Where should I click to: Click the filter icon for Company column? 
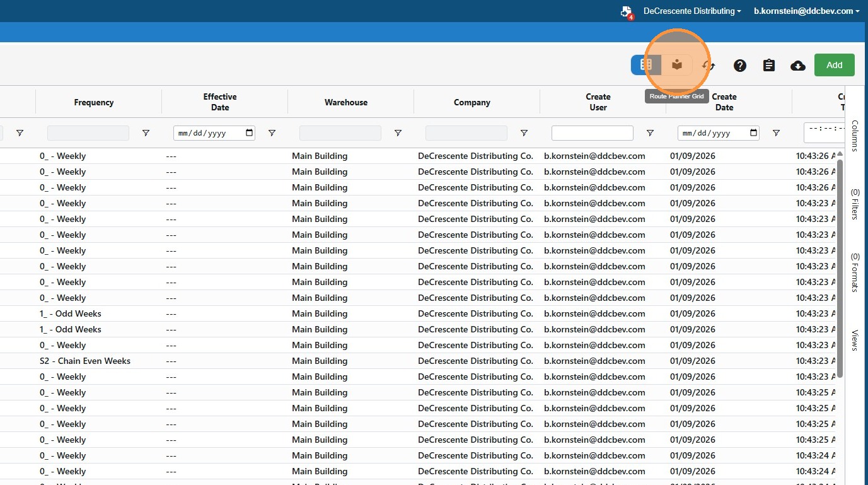click(524, 133)
